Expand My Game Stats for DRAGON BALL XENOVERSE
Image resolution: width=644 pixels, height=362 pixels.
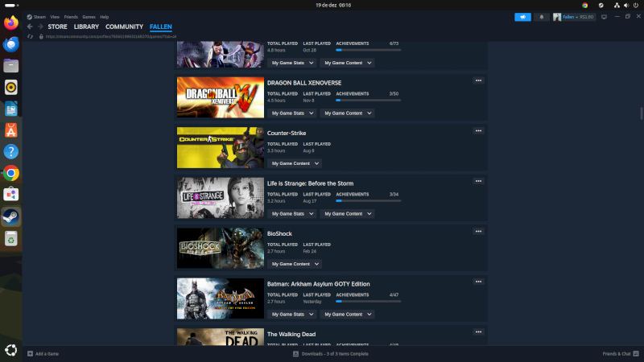pyautogui.click(x=291, y=113)
